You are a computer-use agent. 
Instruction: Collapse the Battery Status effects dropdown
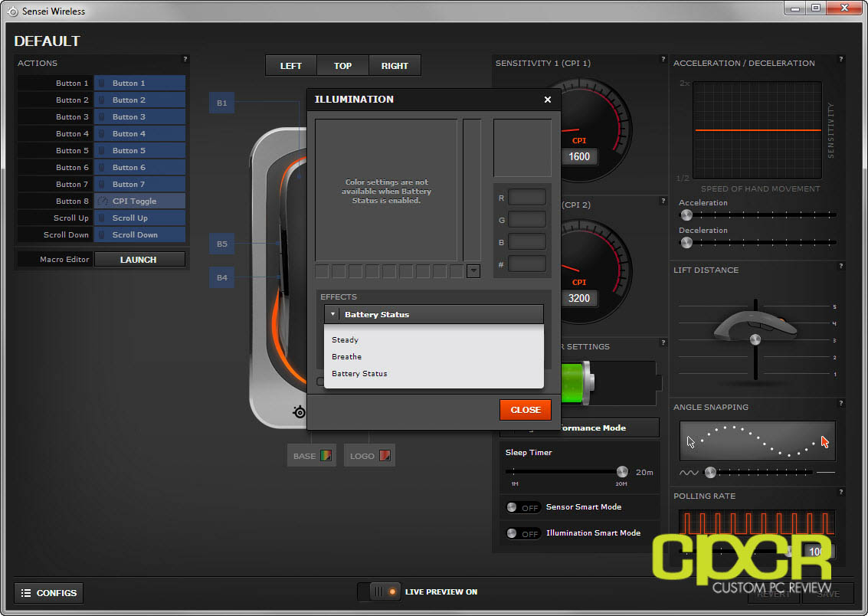point(434,314)
